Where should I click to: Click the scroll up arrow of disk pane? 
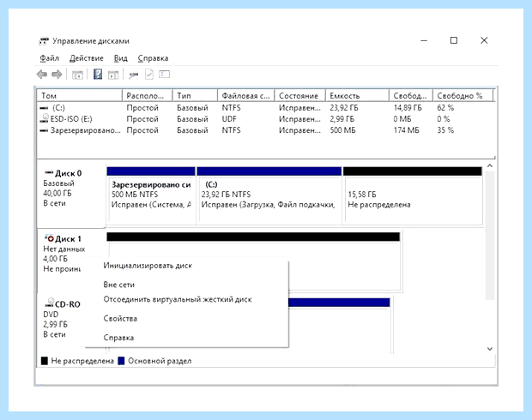coord(490,165)
